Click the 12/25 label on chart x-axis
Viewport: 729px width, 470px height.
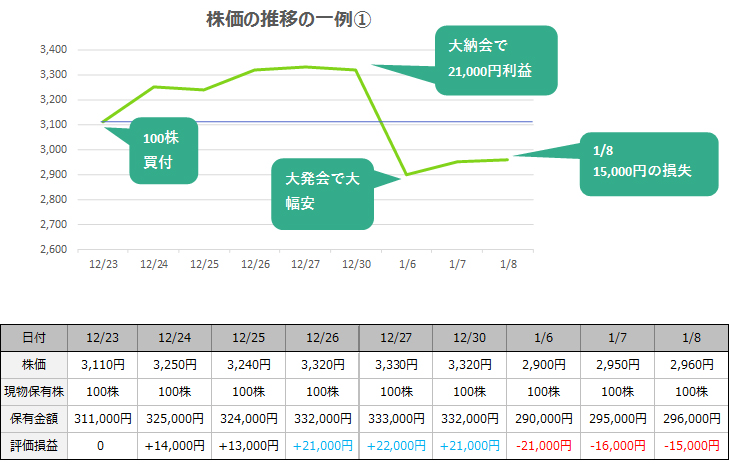tap(204, 264)
